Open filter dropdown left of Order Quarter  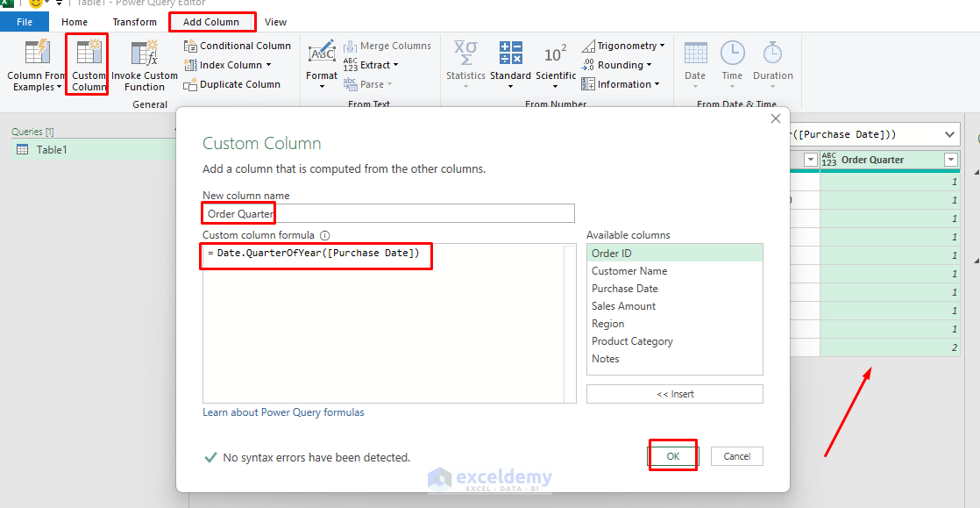[x=811, y=160]
